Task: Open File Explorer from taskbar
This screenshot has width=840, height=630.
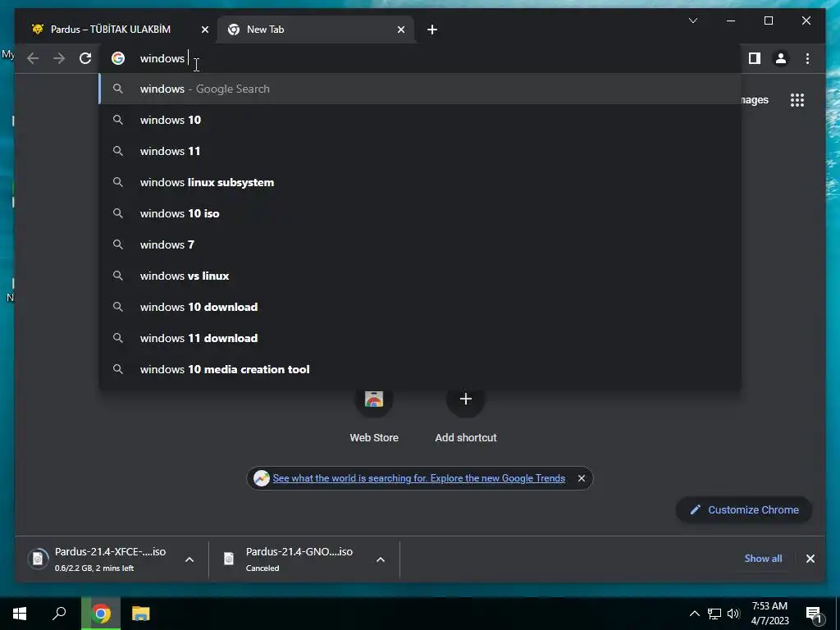Action: 140,614
